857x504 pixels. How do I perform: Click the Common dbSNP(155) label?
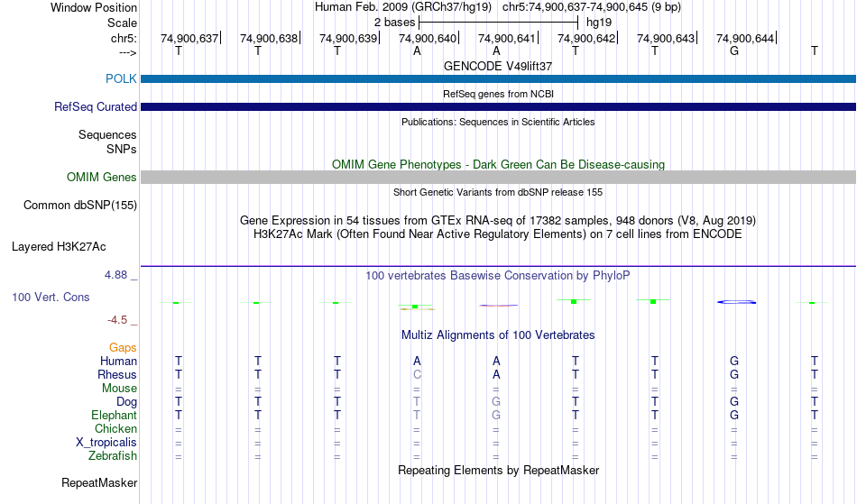(79, 206)
